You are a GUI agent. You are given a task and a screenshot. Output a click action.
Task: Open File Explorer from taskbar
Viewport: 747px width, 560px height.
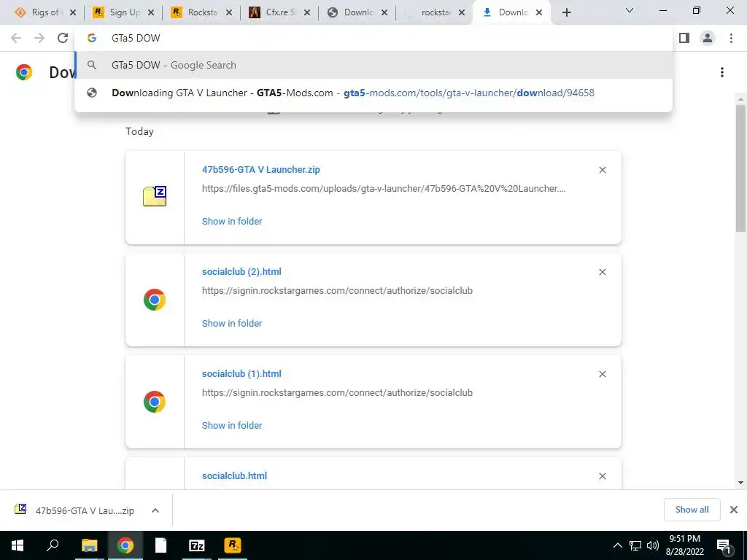89,545
